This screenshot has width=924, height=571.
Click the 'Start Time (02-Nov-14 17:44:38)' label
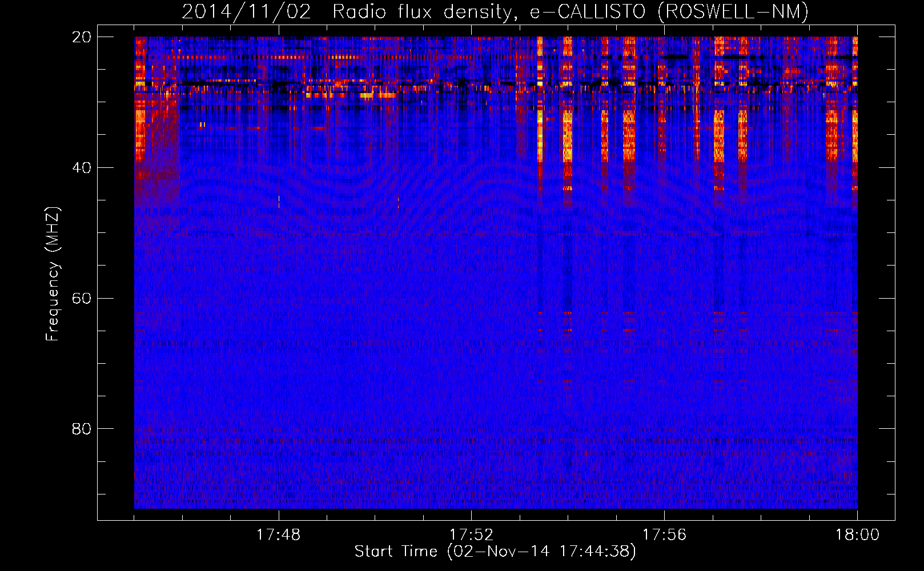tap(495, 552)
